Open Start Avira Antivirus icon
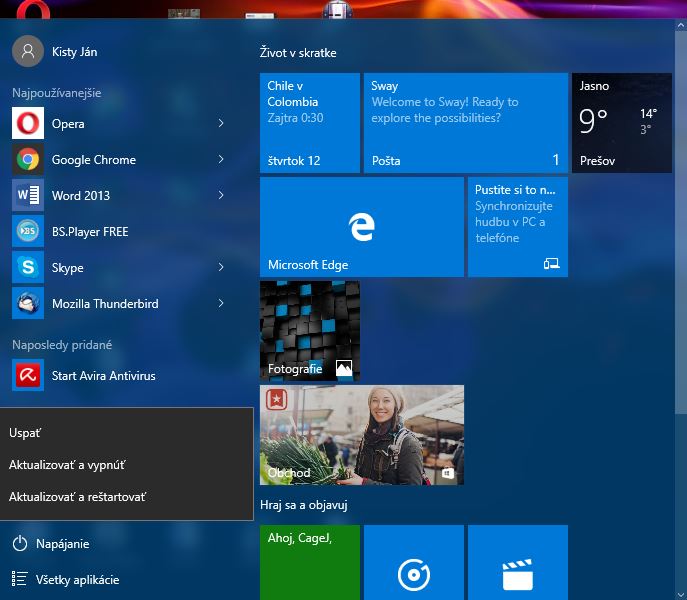Image resolution: width=687 pixels, height=600 pixels. [x=28, y=375]
